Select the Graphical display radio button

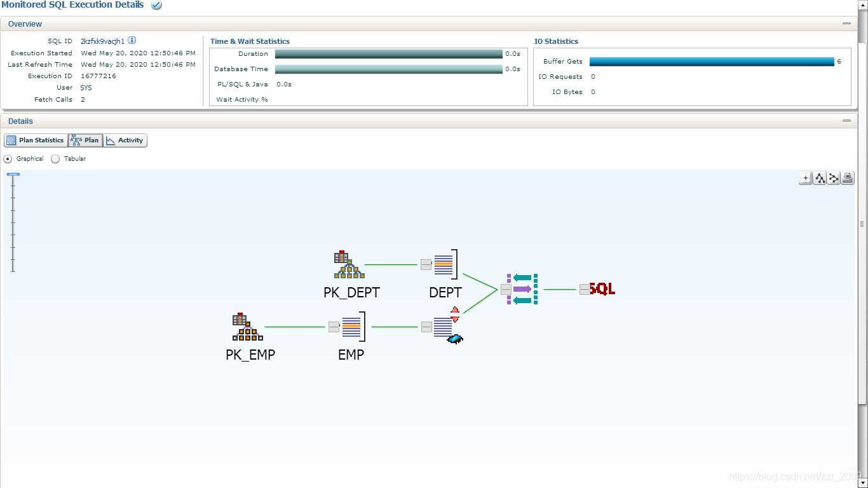pyautogui.click(x=7, y=159)
